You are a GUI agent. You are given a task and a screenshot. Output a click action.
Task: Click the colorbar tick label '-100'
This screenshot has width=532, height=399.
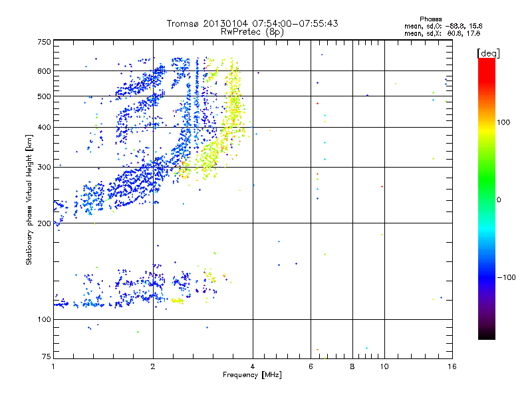click(507, 277)
